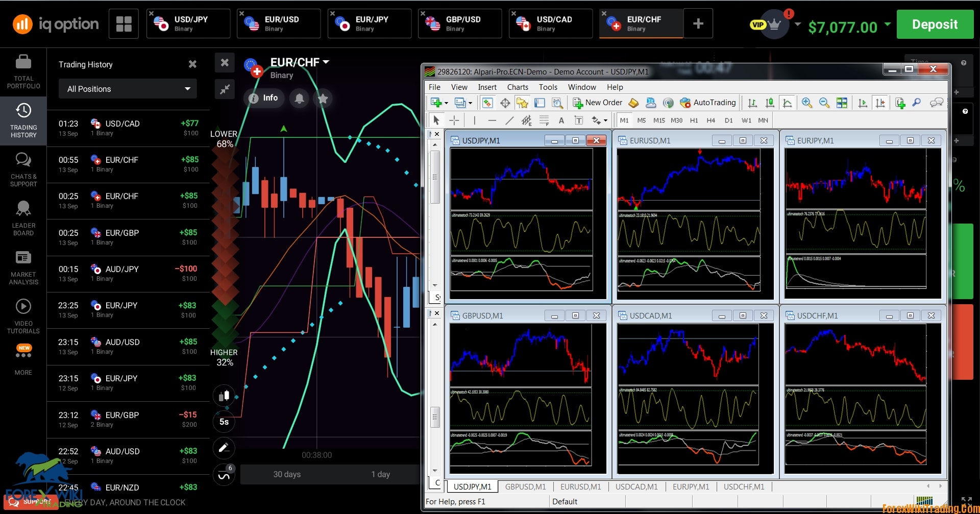Open Video Tutorials in the sidebar
The width and height of the screenshot is (980, 514).
[23, 314]
